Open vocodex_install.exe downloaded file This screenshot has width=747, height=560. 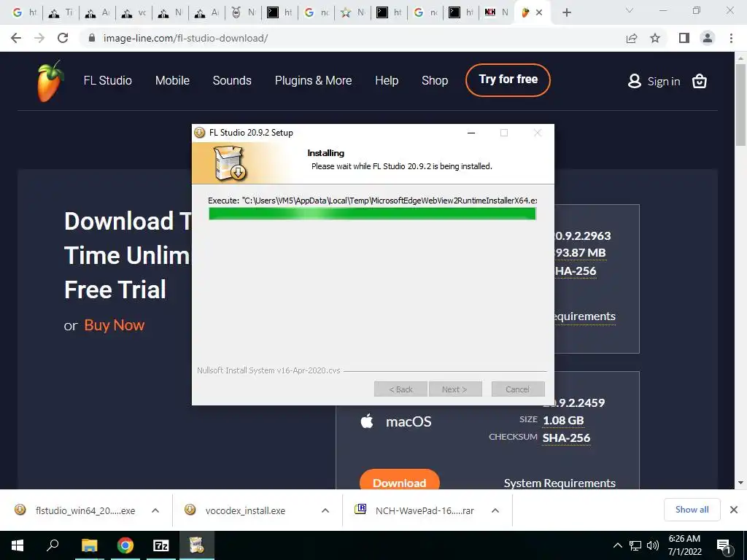pyautogui.click(x=245, y=510)
